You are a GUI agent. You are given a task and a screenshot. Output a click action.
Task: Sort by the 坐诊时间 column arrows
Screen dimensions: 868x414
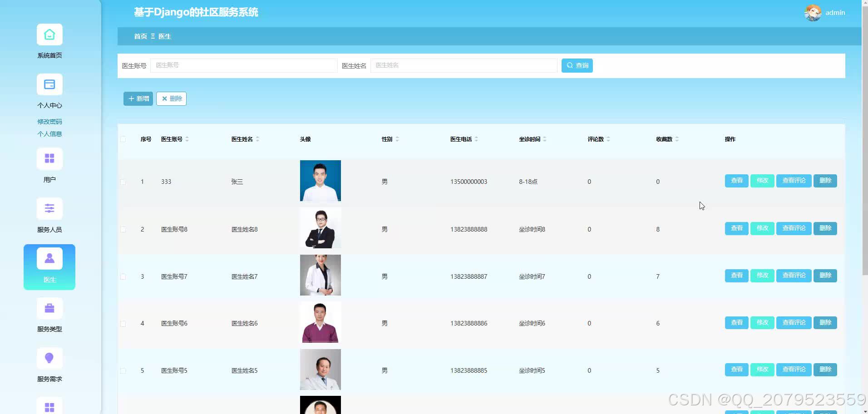(545, 139)
